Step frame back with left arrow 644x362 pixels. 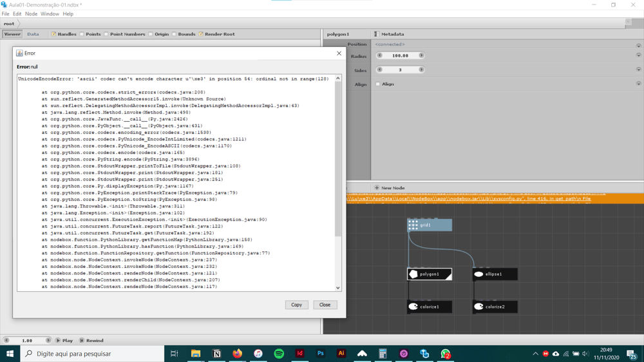tap(6, 341)
